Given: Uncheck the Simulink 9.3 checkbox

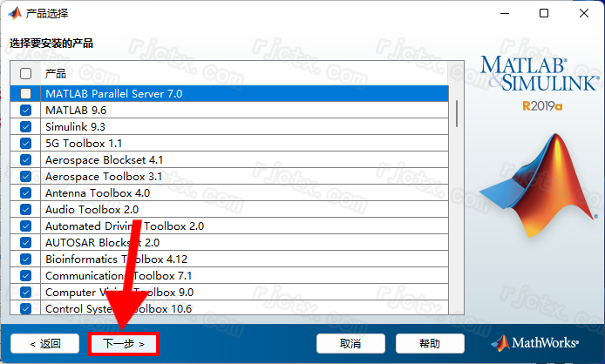Looking at the screenshot, I should click(26, 127).
